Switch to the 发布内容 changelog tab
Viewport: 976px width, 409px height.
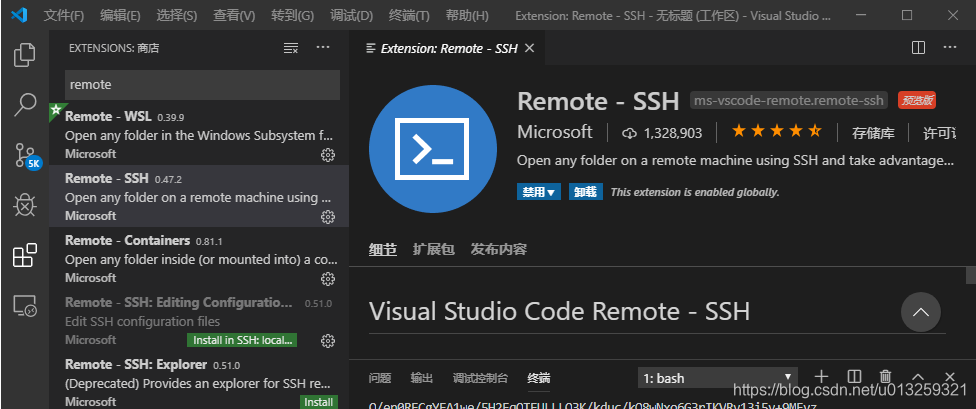click(499, 250)
